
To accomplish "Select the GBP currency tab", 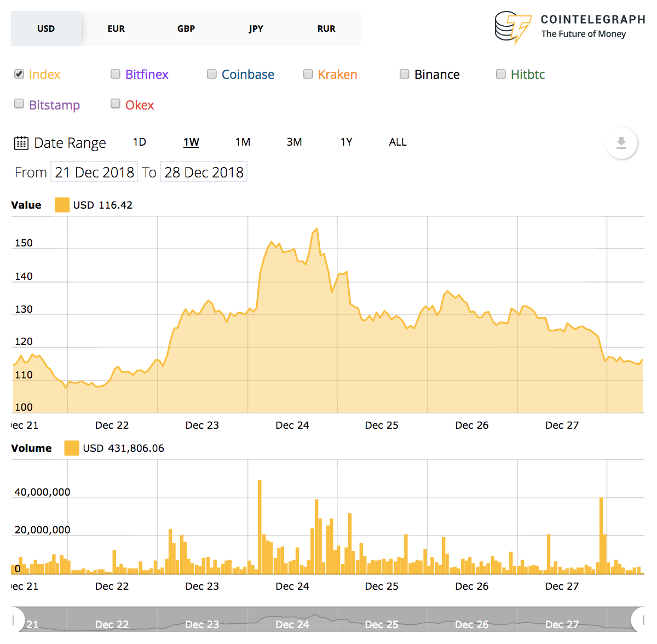I will (186, 28).
